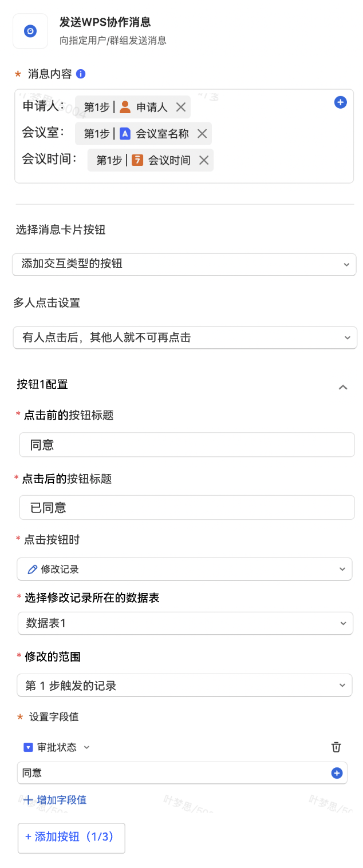Collapse the 按钮1配置 section
363x868 pixels.
[343, 387]
